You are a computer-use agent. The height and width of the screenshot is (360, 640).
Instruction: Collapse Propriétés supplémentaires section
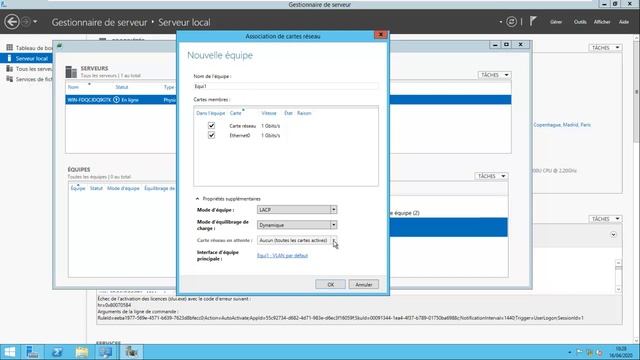(x=198, y=199)
